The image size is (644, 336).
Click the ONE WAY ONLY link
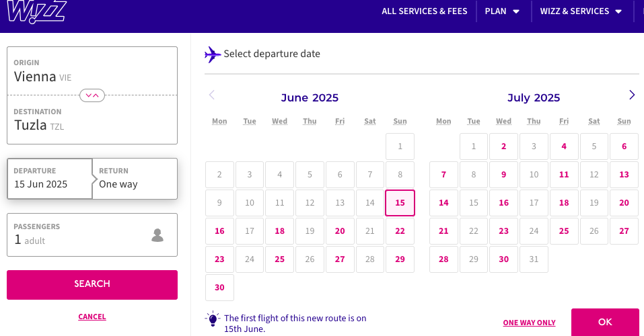coord(530,323)
